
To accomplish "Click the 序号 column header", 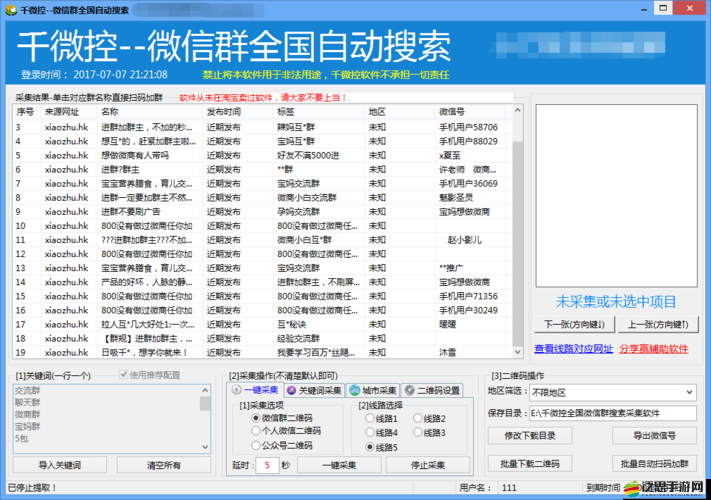I will [27, 112].
